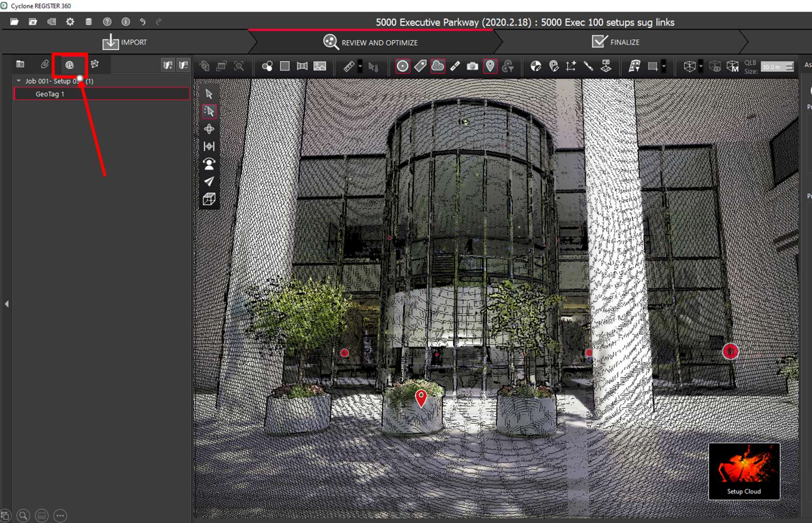Open the Settings gear in top toolbar
Screen dimensions: 812x523
(70, 22)
